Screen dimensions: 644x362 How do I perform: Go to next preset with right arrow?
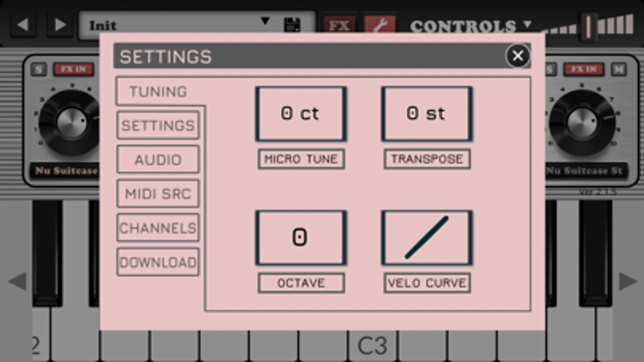point(60,25)
